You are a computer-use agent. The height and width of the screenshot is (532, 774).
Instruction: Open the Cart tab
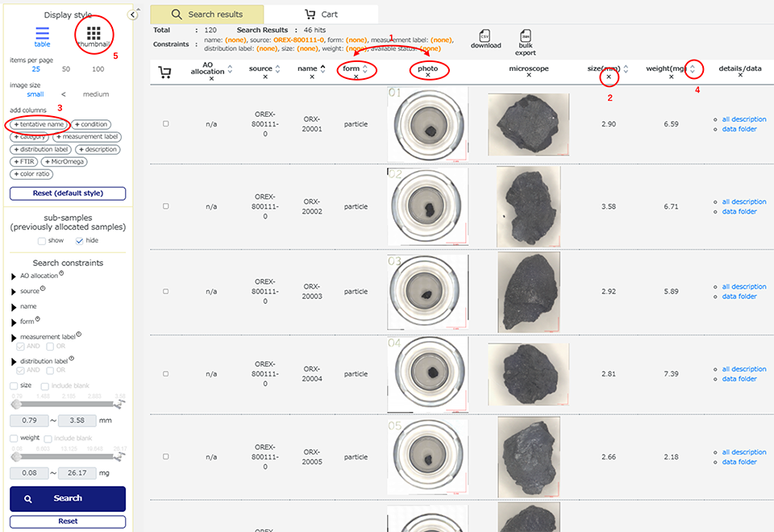(x=321, y=15)
